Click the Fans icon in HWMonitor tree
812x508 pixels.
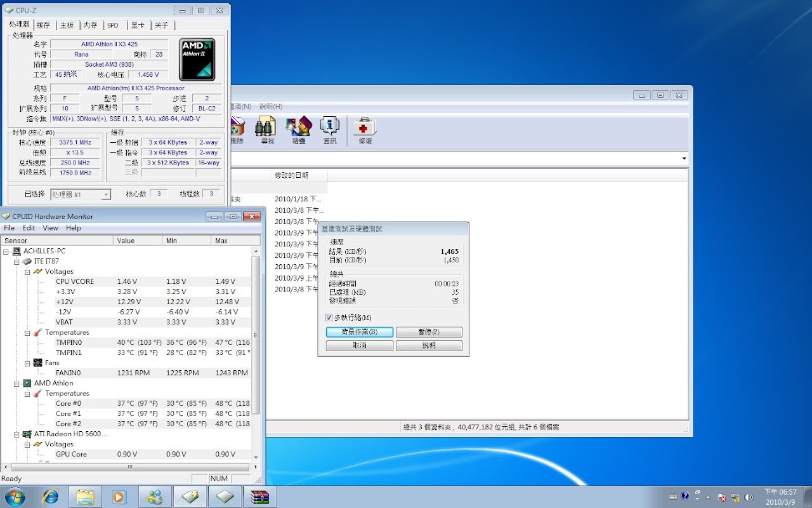pos(37,363)
